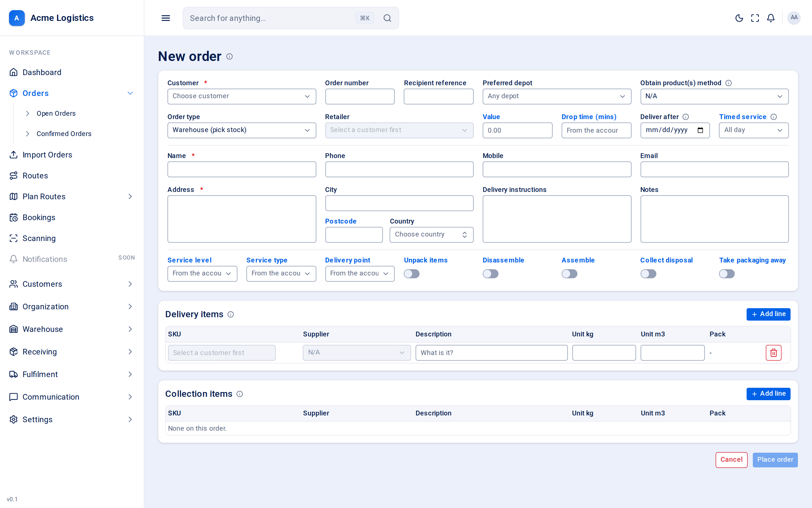Expand the Warehouse sidebar menu
The image size is (812, 508).
[72, 329]
